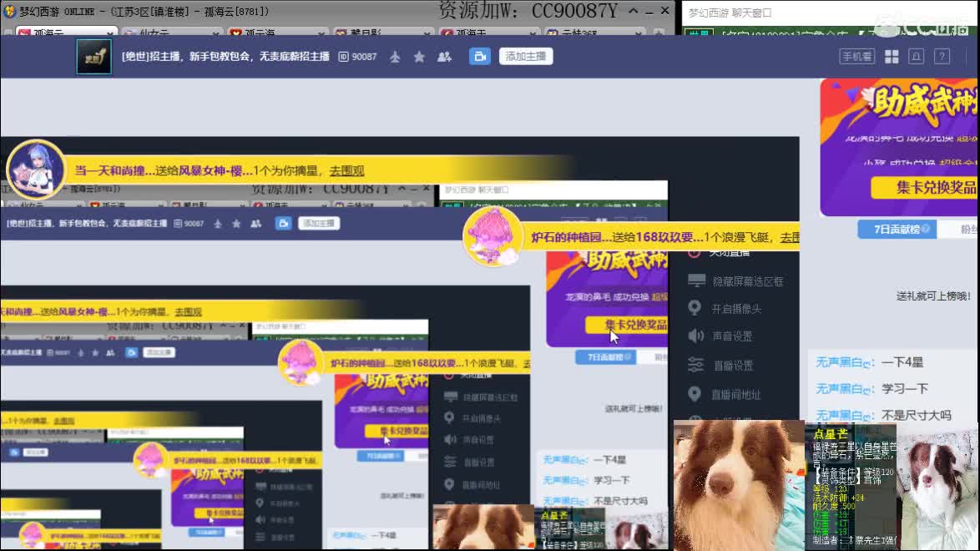
Task: Select 直播间地址 in the preview menu
Action: click(x=736, y=395)
